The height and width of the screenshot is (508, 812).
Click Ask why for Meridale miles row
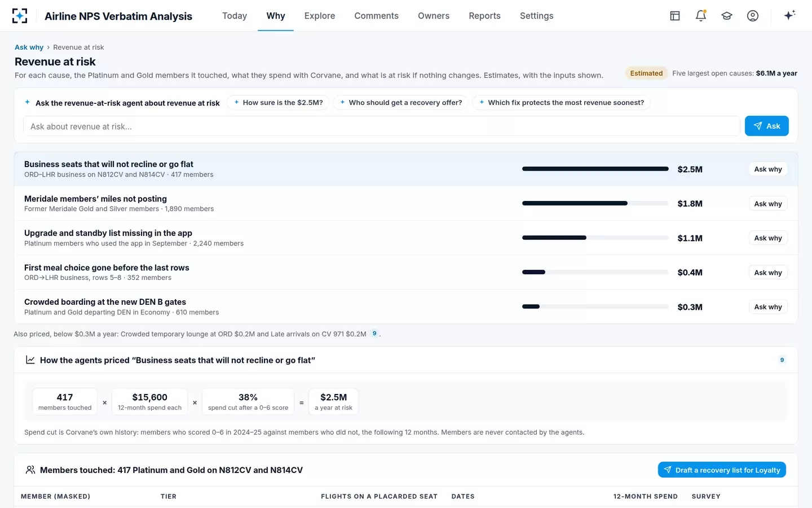point(768,204)
